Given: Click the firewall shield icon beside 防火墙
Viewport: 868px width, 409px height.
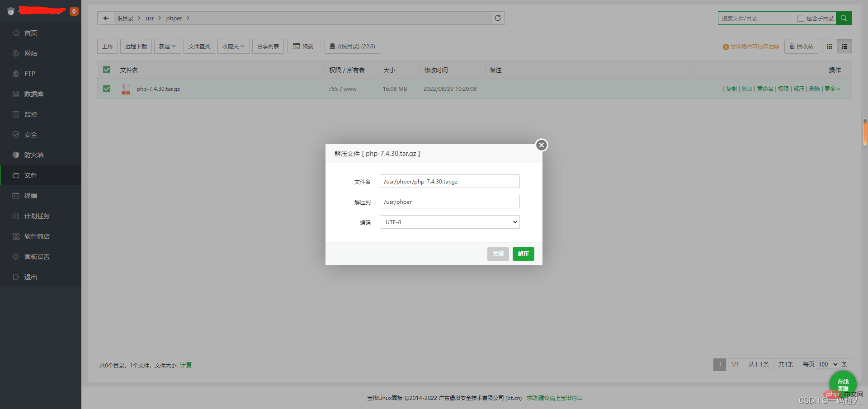Looking at the screenshot, I should click(x=16, y=155).
